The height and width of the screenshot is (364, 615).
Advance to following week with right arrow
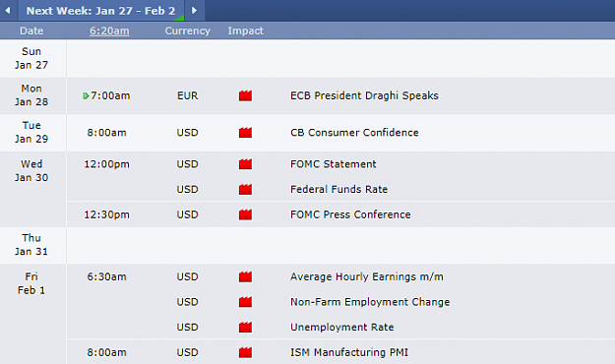[x=194, y=11]
